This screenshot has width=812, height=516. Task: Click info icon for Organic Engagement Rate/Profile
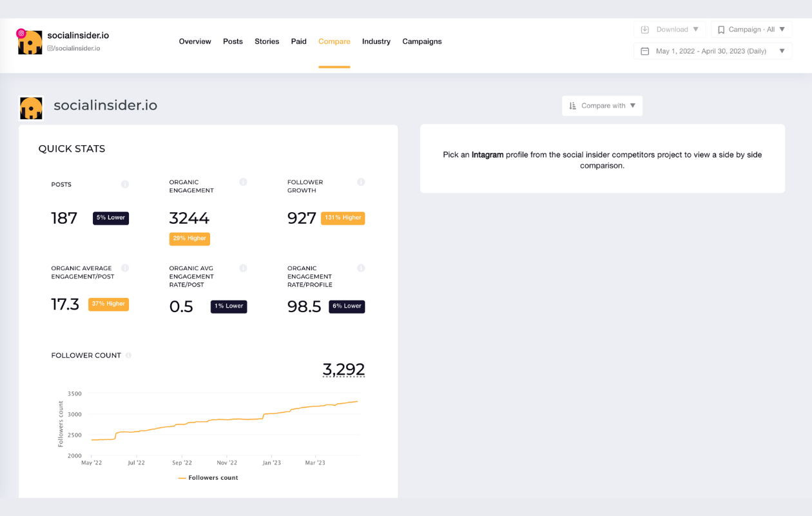pos(361,268)
